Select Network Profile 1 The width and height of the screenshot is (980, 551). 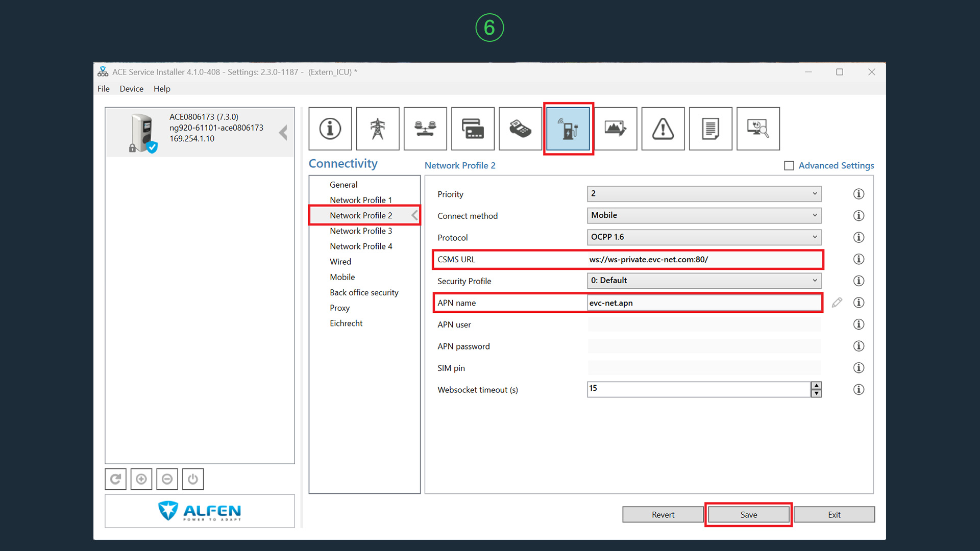coord(361,200)
